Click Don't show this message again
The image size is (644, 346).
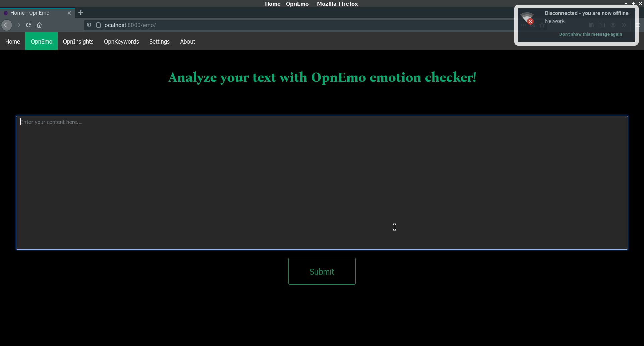[591, 34]
